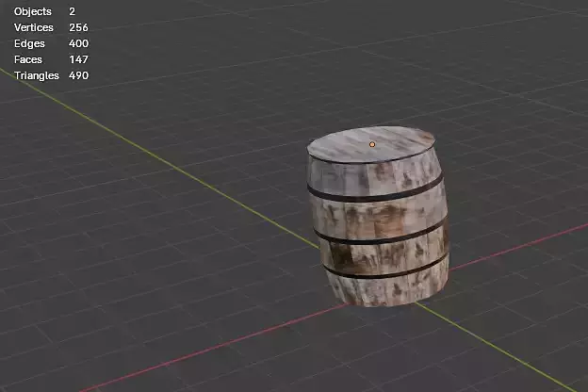588x392 pixels.
Task: Click the Faces 147 statistic
Action: click(x=51, y=59)
